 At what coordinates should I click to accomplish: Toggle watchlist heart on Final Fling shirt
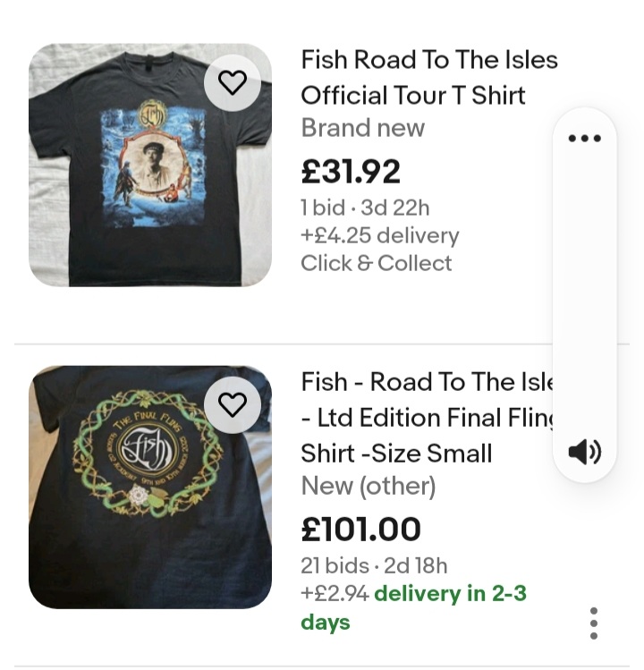[233, 405]
